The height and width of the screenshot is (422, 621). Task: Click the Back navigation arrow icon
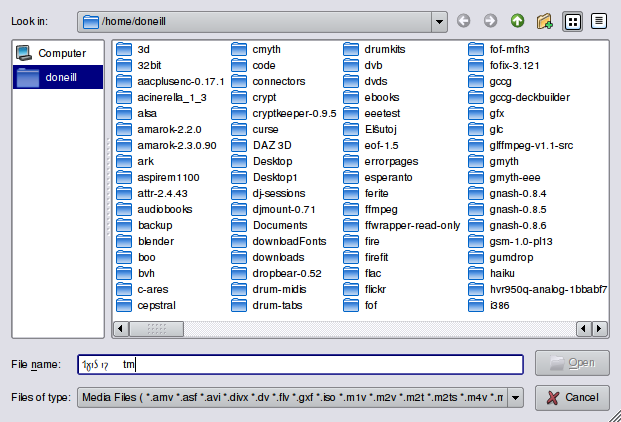click(x=463, y=20)
